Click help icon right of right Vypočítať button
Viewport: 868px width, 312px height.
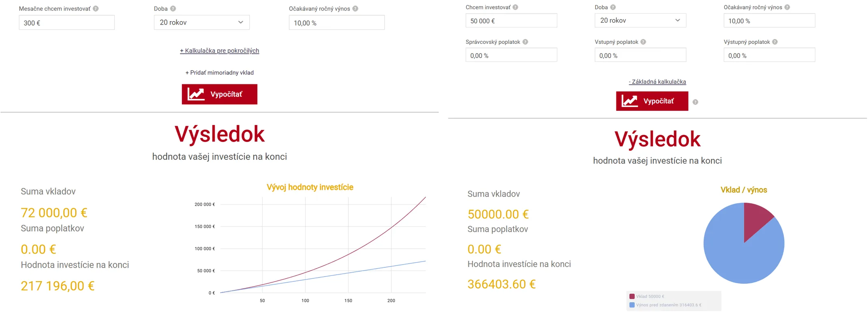[695, 102]
